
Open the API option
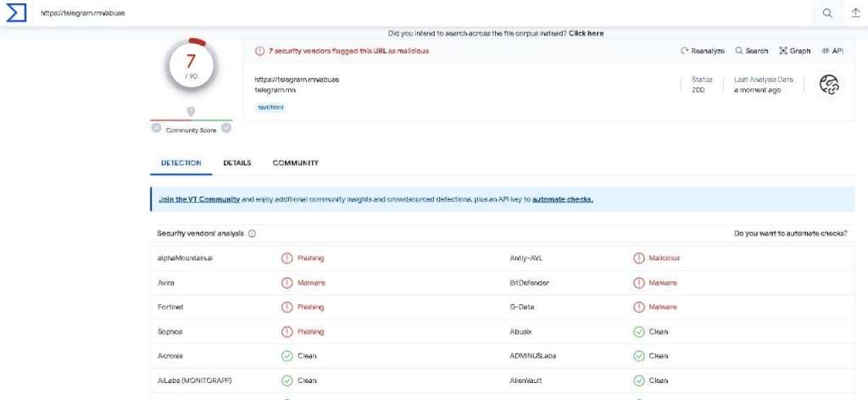pyautogui.click(x=832, y=51)
